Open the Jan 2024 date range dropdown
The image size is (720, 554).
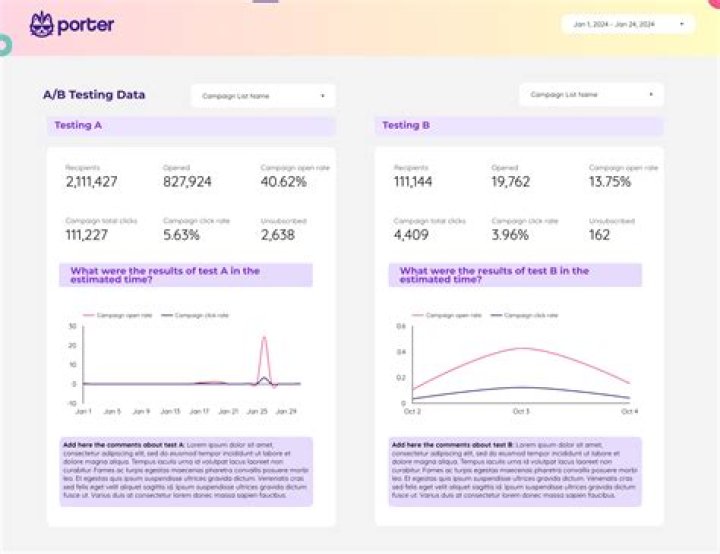tap(628, 24)
